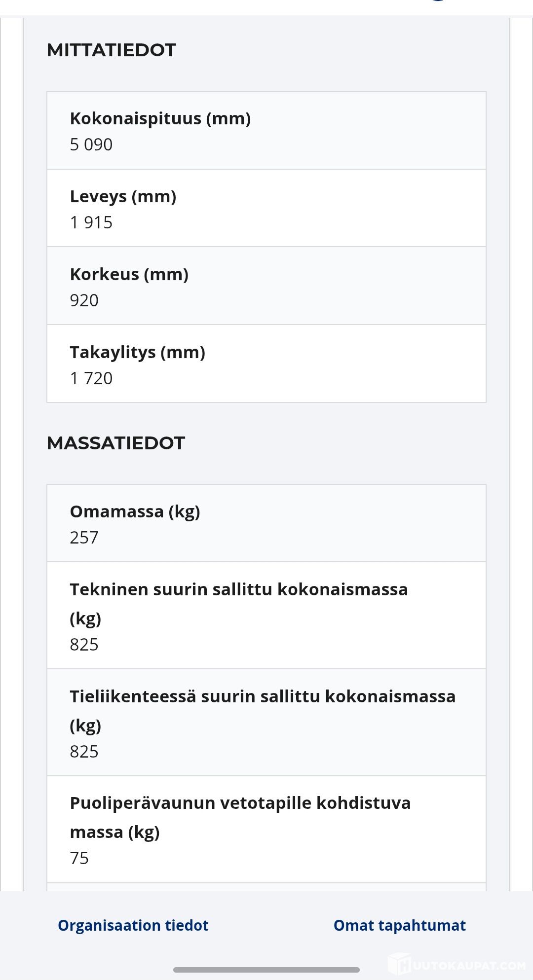
Task: Open the Organisaation tiedot link
Action: tap(133, 925)
